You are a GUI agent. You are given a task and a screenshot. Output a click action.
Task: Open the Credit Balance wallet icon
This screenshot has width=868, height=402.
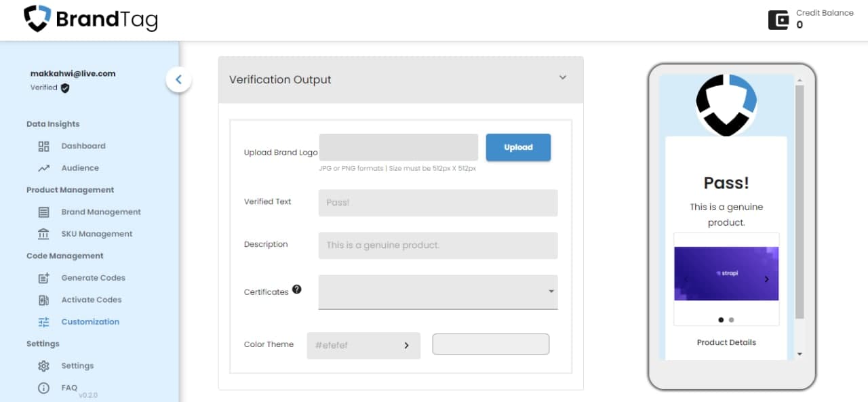click(778, 20)
